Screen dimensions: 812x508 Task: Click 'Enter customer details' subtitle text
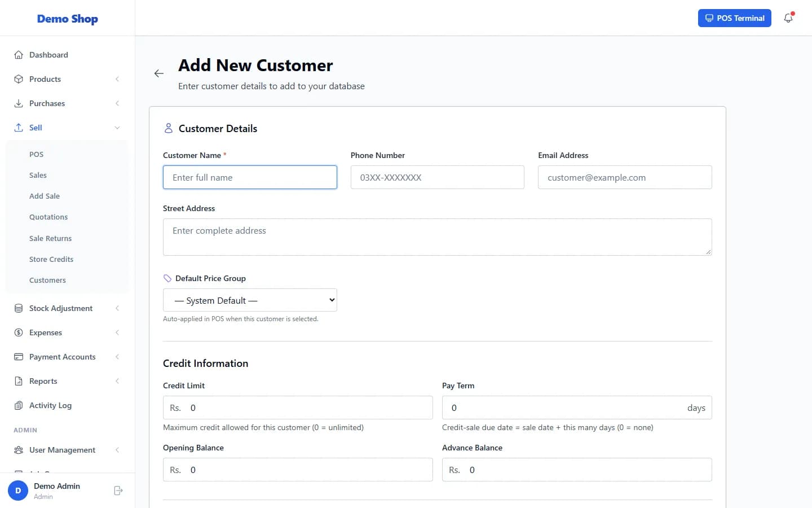click(271, 86)
